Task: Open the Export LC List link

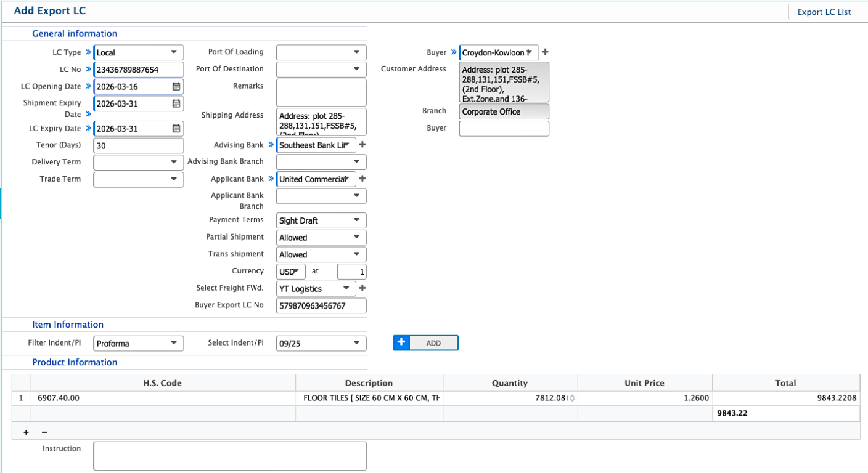Action: coord(824,12)
